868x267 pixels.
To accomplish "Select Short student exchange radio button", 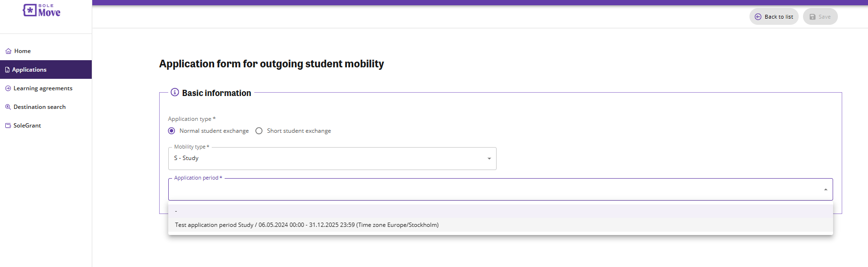I will [259, 131].
